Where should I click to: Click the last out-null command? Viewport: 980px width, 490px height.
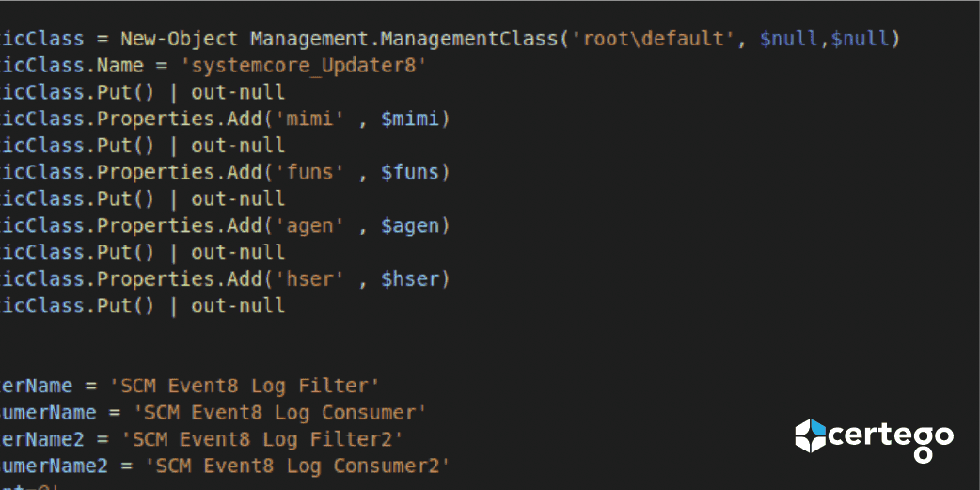point(238,306)
